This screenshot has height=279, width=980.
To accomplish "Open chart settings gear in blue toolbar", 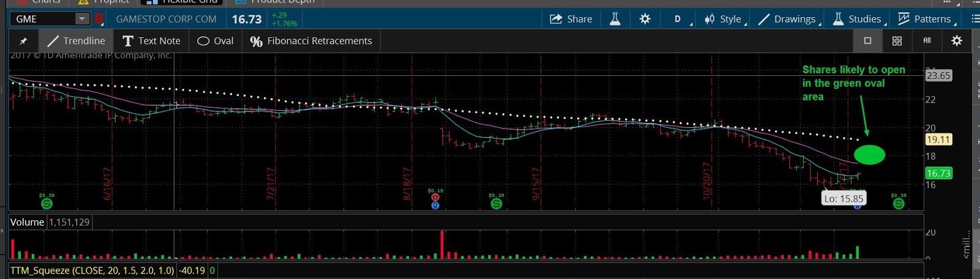I will pyautogui.click(x=645, y=19).
